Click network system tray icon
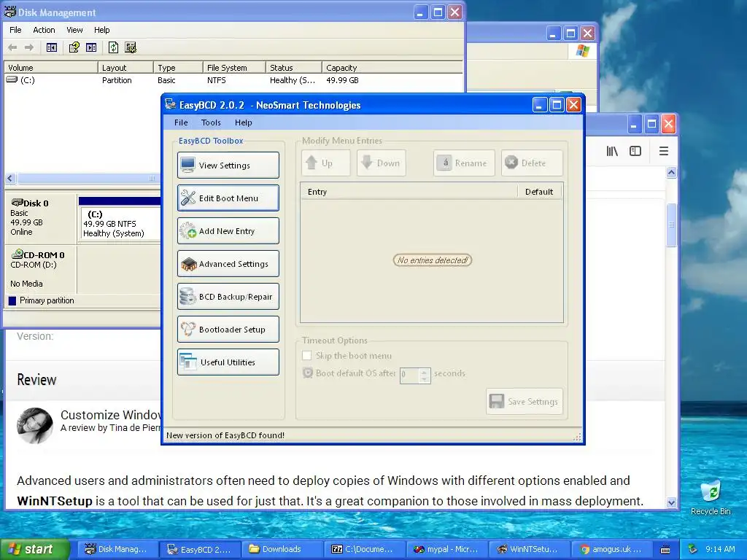The image size is (747, 560). [693, 549]
